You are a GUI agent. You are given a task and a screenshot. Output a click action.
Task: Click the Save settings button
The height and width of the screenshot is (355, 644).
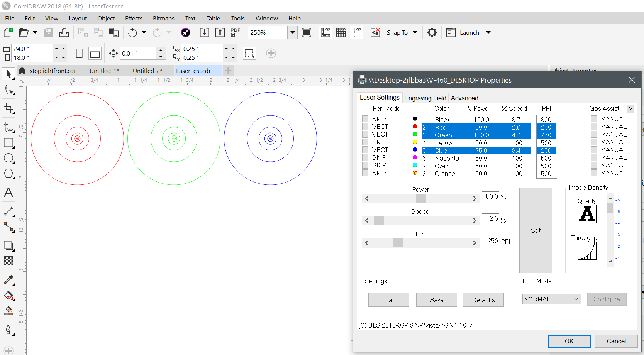[437, 300]
